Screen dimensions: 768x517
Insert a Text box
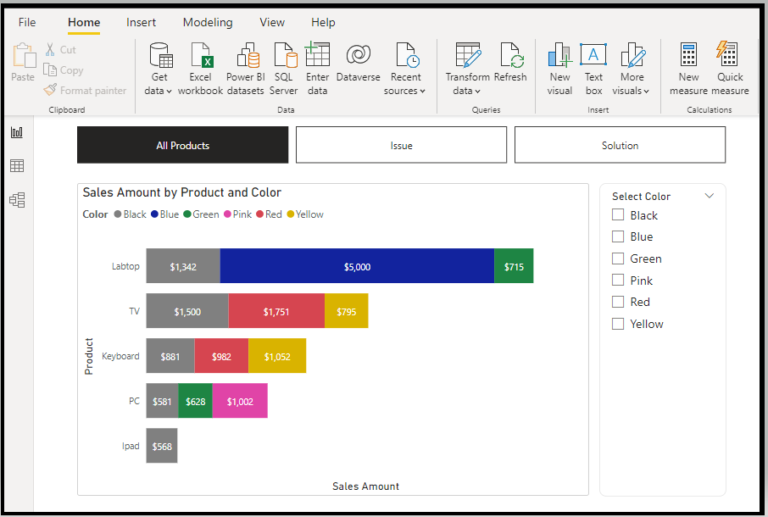[x=593, y=69]
